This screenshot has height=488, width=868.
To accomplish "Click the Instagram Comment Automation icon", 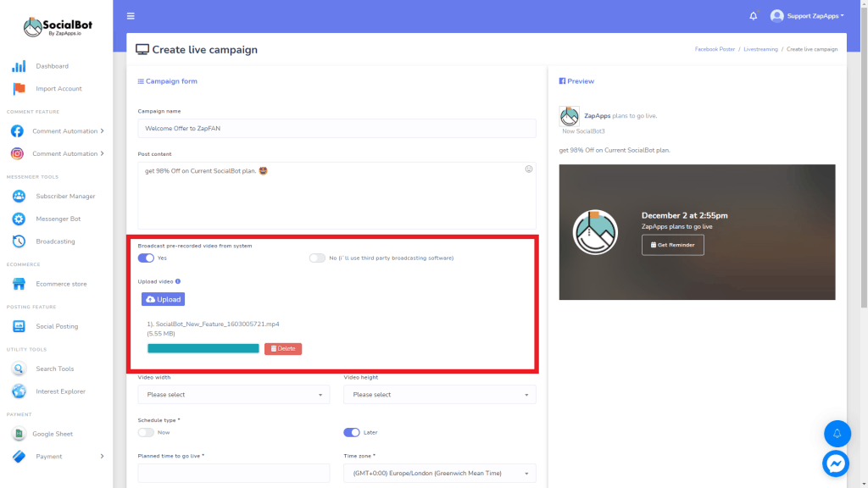I will (17, 154).
